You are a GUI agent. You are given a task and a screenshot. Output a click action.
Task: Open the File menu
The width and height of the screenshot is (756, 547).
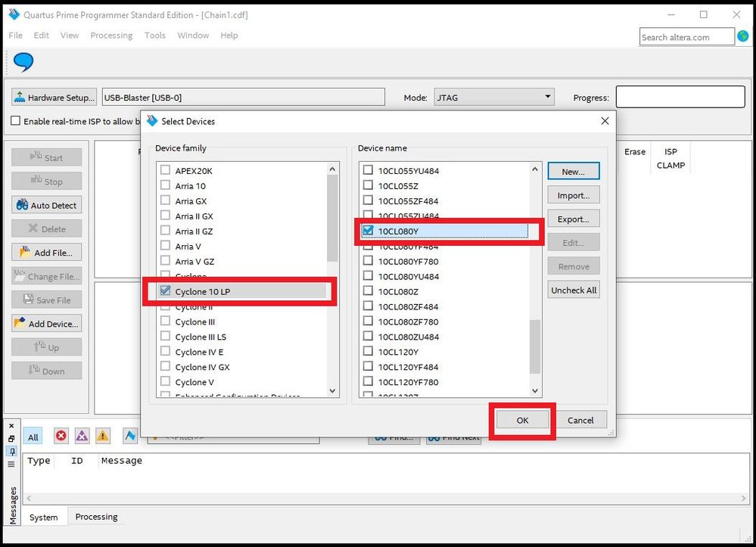pyautogui.click(x=15, y=36)
